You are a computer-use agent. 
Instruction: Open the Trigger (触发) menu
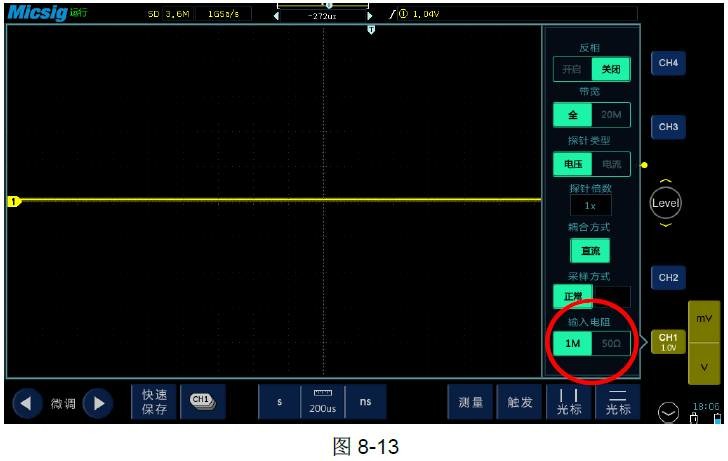click(519, 402)
